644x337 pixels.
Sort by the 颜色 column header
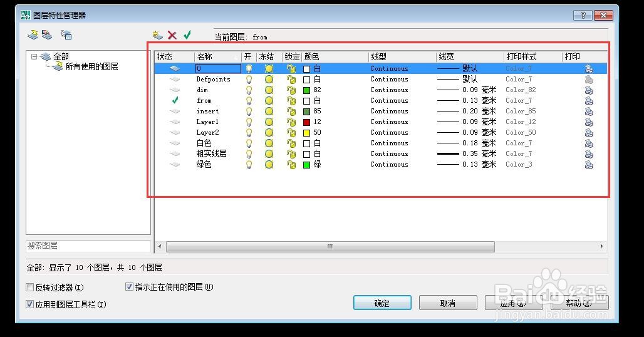click(335, 56)
